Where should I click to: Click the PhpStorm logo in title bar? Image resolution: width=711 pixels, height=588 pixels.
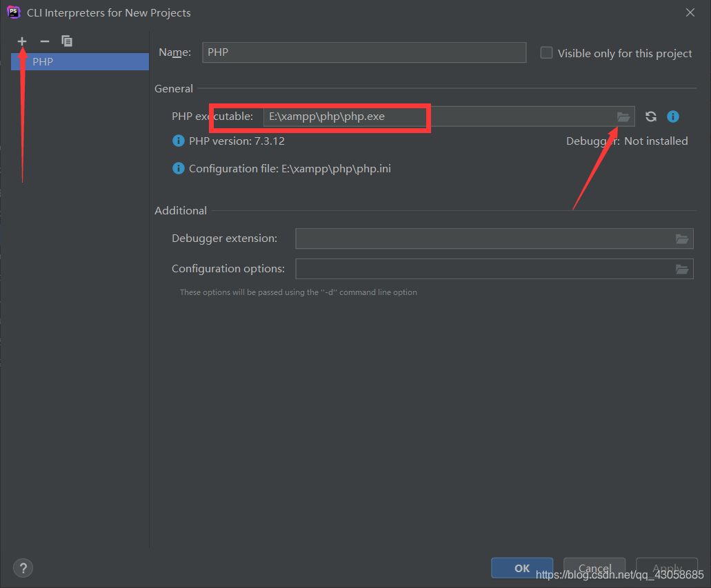click(14, 12)
